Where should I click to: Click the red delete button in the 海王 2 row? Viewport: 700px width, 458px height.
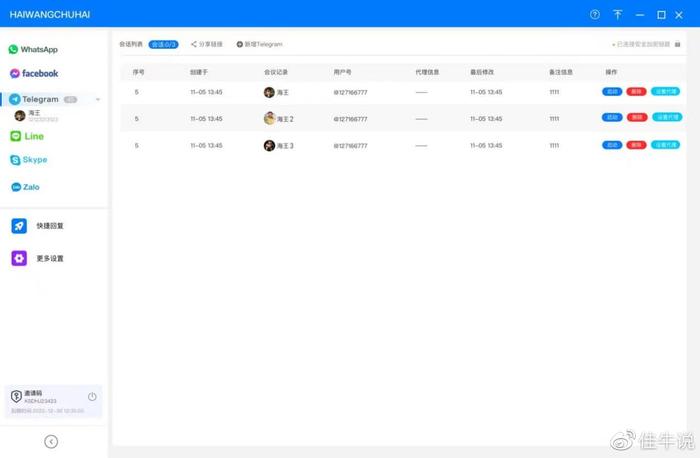click(637, 117)
